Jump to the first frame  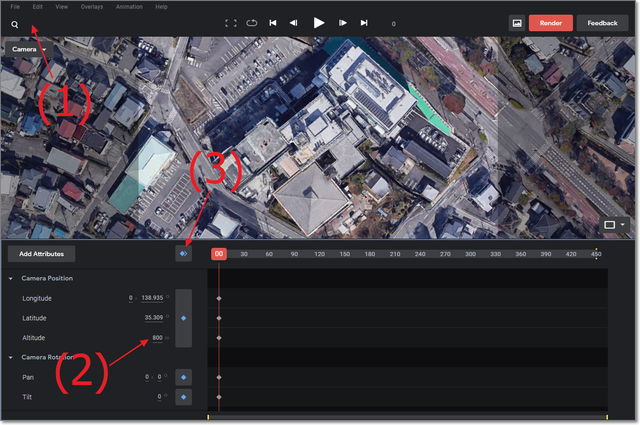(273, 23)
